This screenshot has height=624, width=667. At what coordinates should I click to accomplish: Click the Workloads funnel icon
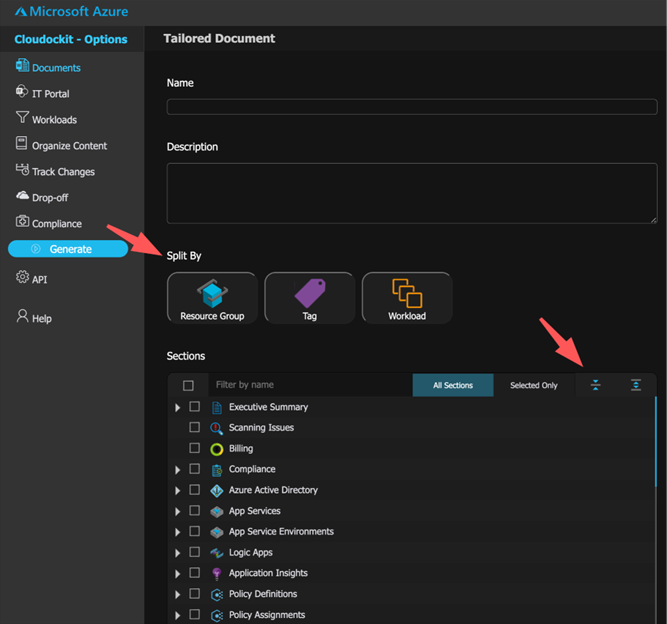pos(22,117)
